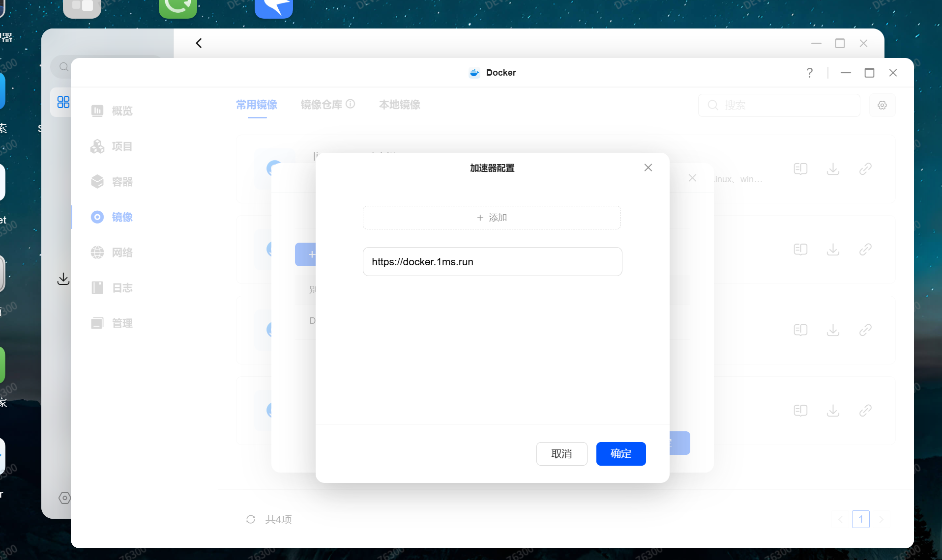This screenshot has height=560, width=942.
Task: Focus the https://docker.1ms.run address field
Action: pos(493,262)
